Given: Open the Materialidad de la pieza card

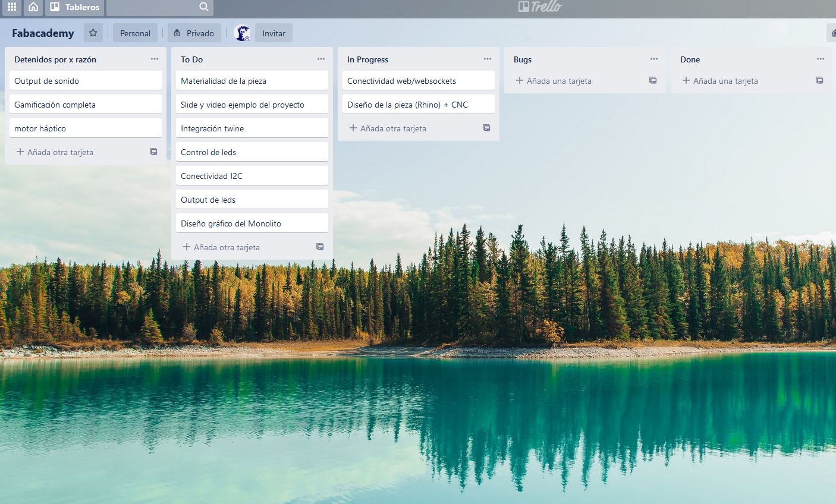Looking at the screenshot, I should coord(252,81).
